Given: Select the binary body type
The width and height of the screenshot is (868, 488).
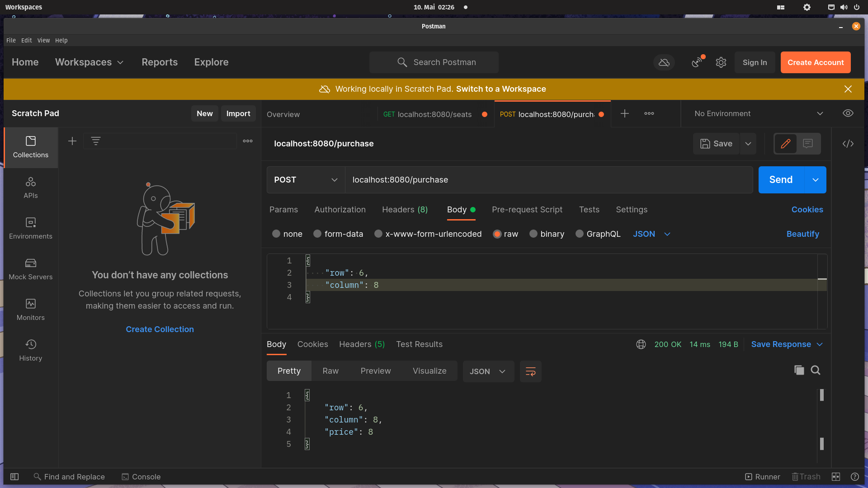Looking at the screenshot, I should pyautogui.click(x=533, y=234).
